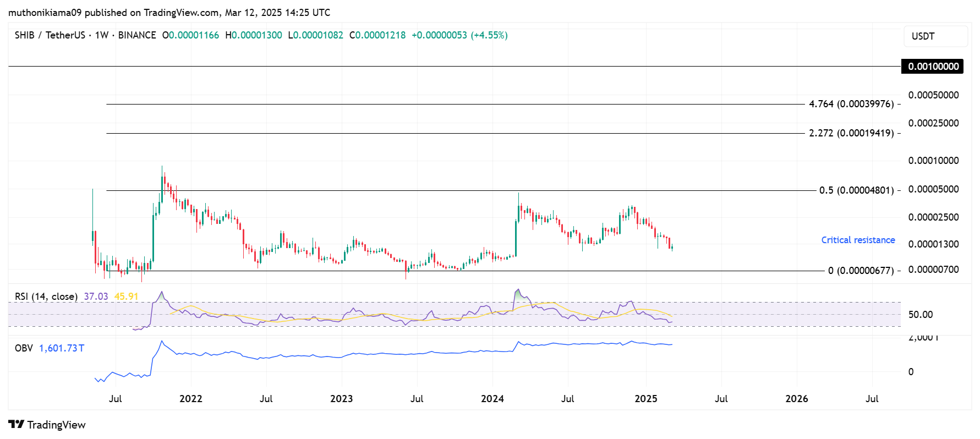The height and width of the screenshot is (439, 980).
Task: Select the 0.00100000 price line label
Action: click(933, 67)
